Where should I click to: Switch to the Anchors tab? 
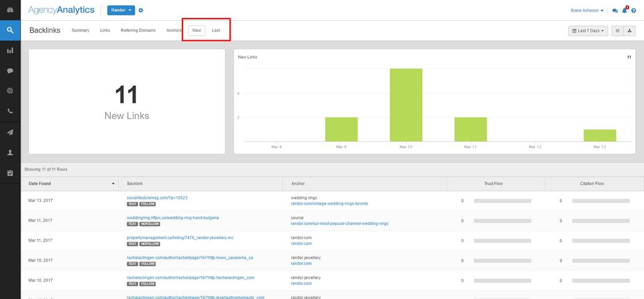[x=174, y=30]
